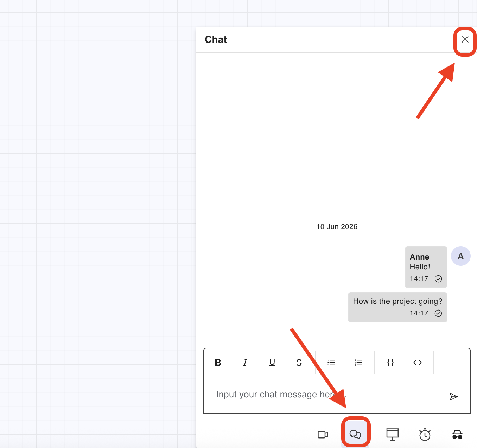Open the video call camera tool
The height and width of the screenshot is (448, 477).
pyautogui.click(x=323, y=435)
